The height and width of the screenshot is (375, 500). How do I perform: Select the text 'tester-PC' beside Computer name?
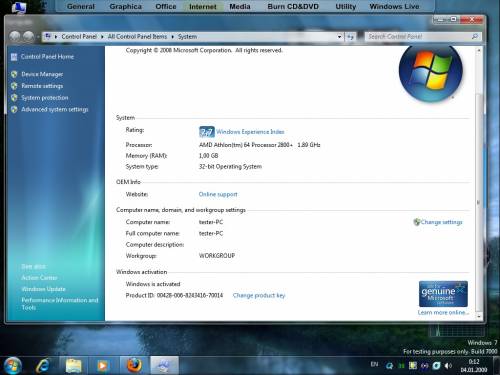[211, 222]
